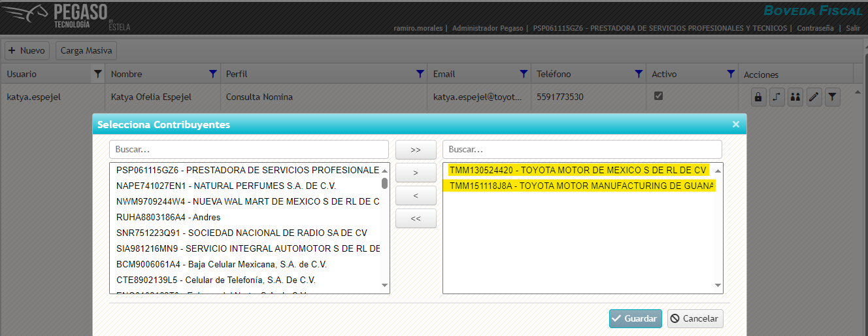The width and height of the screenshot is (868, 336).
Task: Move selected contributor right with > button
Action: 416,173
